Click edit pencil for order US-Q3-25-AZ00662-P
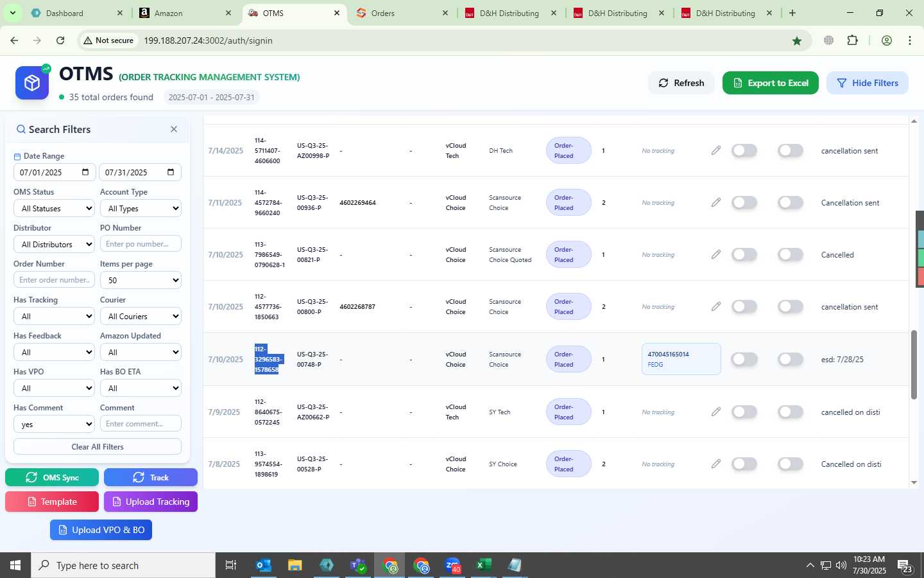This screenshot has width=924, height=578. (x=716, y=412)
